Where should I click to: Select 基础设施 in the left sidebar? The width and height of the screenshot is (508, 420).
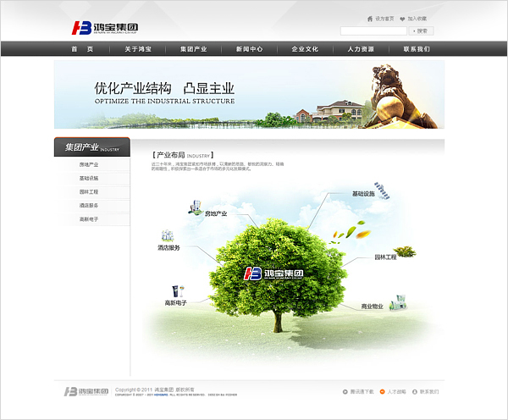pyautogui.click(x=89, y=178)
